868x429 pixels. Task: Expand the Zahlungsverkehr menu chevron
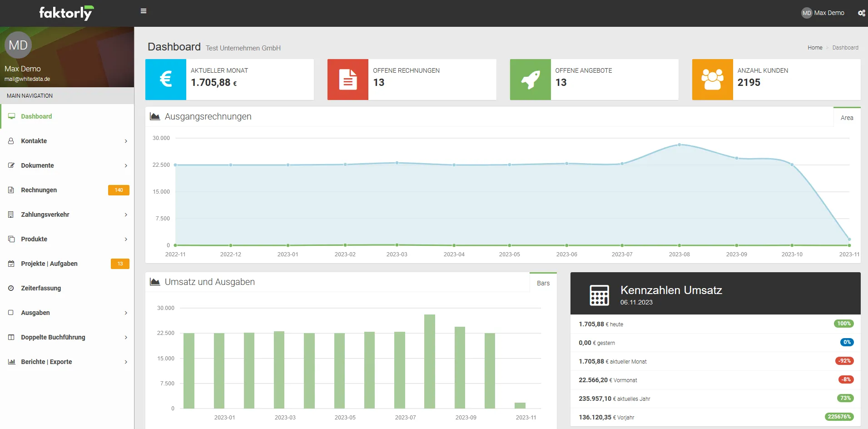coord(126,215)
